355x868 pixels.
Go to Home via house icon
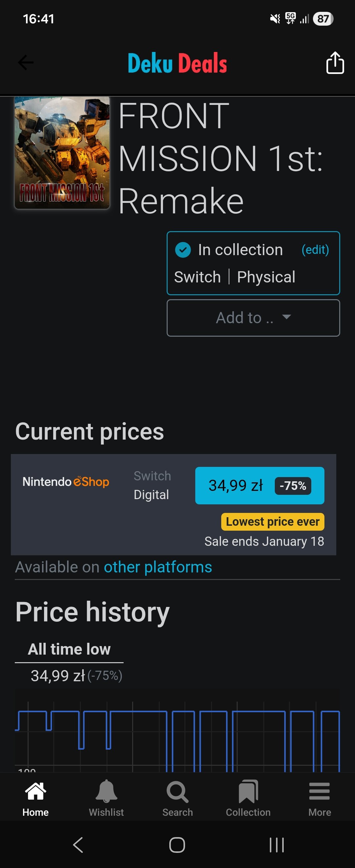pos(35,798)
